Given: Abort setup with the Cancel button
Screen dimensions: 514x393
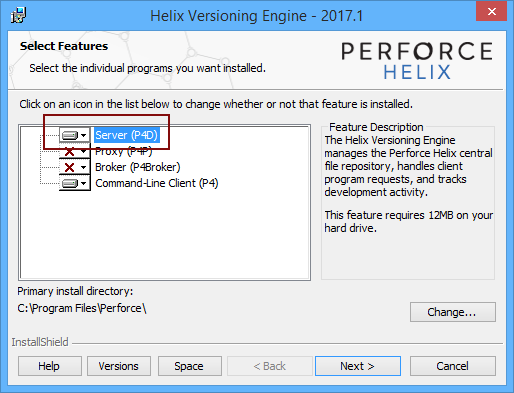Looking at the screenshot, I should (453, 366).
